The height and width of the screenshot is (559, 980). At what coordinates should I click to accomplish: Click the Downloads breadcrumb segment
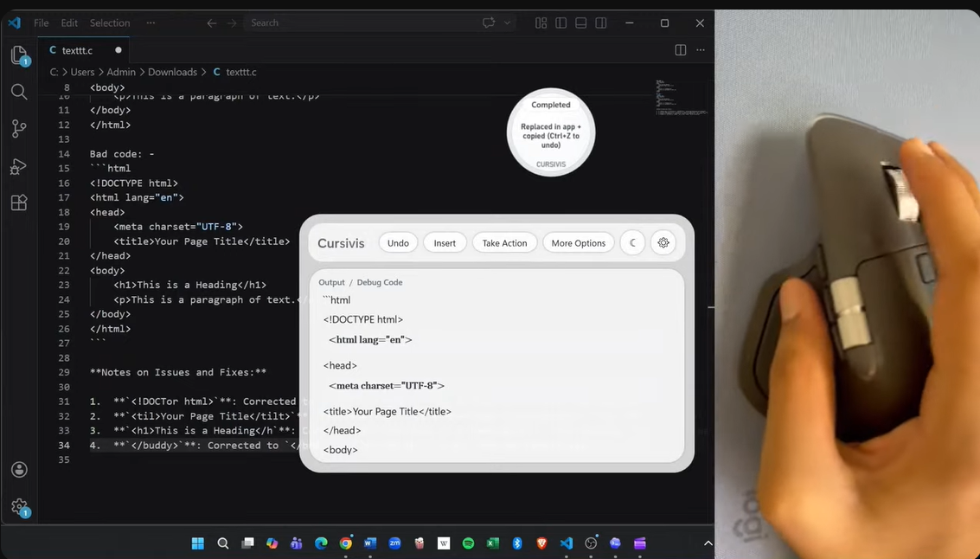[172, 72]
